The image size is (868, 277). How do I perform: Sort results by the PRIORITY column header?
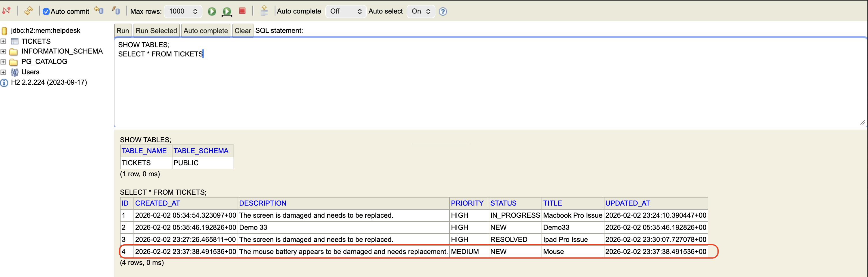467,203
